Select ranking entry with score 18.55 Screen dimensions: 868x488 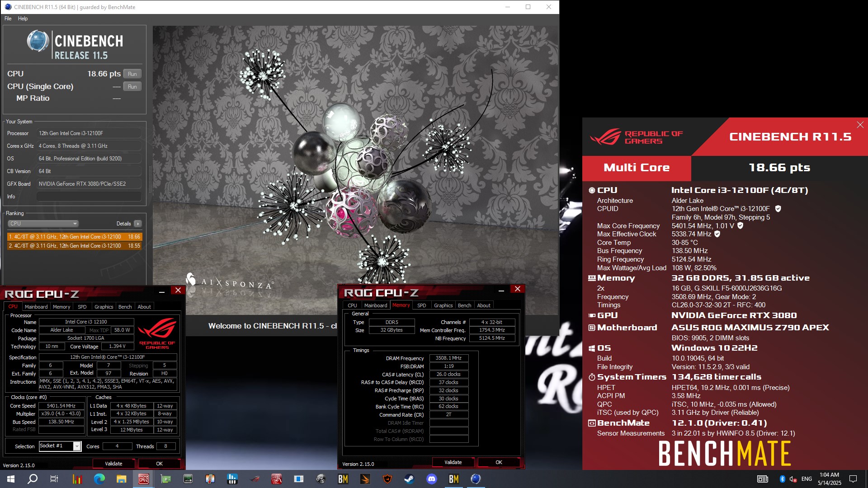click(x=75, y=246)
